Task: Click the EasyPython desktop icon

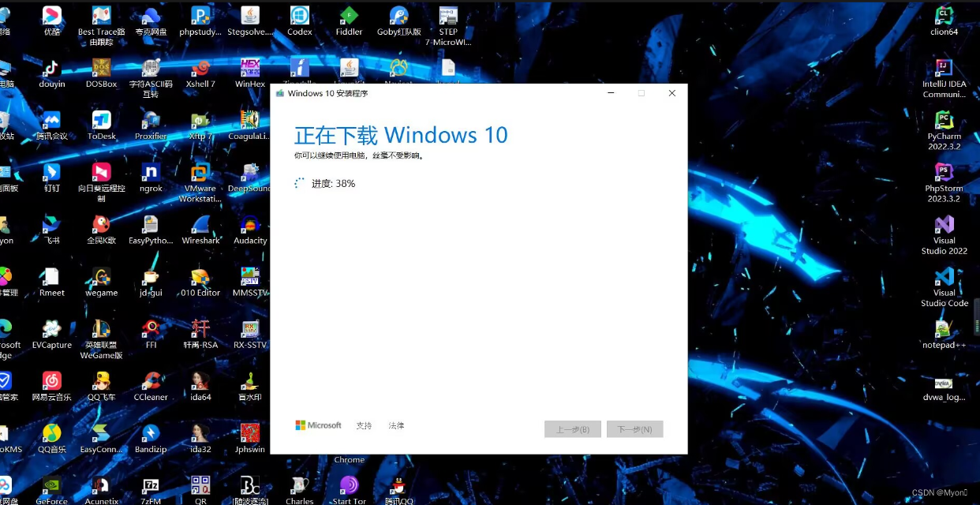Action: click(151, 230)
